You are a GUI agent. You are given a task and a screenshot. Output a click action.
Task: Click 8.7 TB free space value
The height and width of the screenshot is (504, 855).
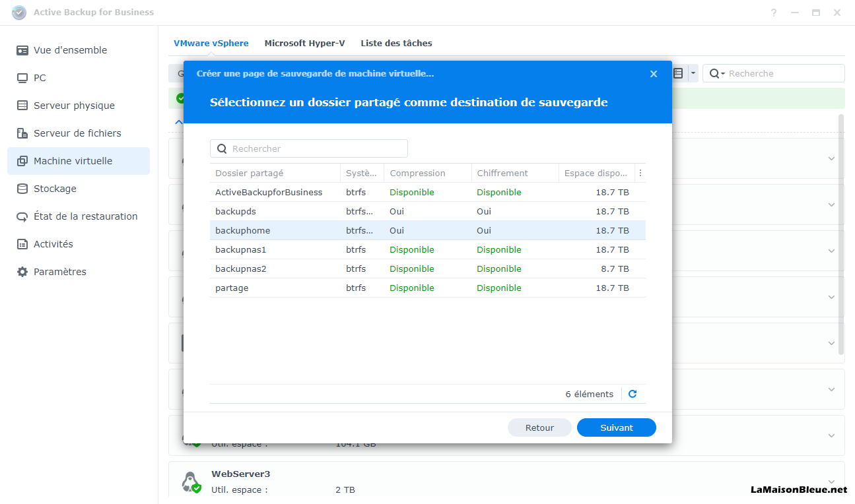pos(615,268)
